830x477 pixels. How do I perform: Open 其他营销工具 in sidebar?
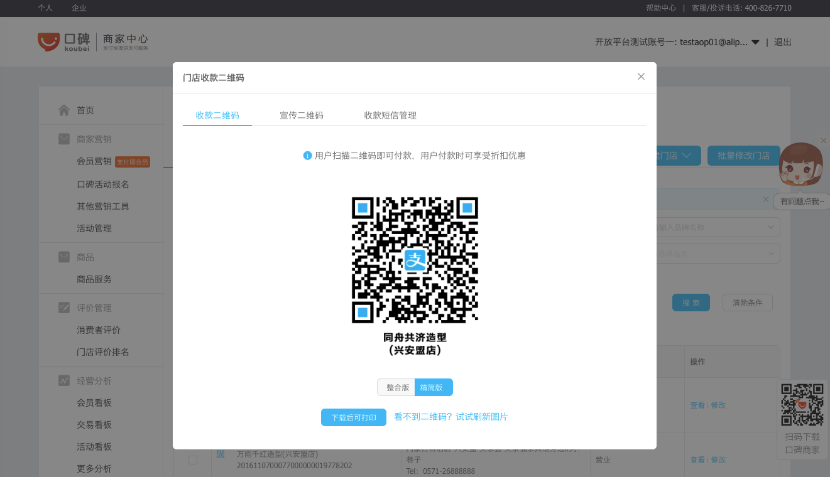coord(103,206)
